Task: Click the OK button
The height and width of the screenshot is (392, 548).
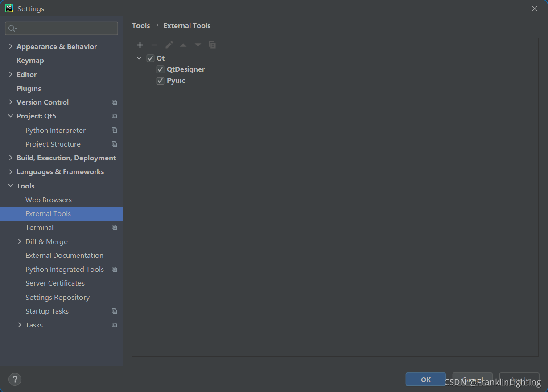Action: (426, 380)
